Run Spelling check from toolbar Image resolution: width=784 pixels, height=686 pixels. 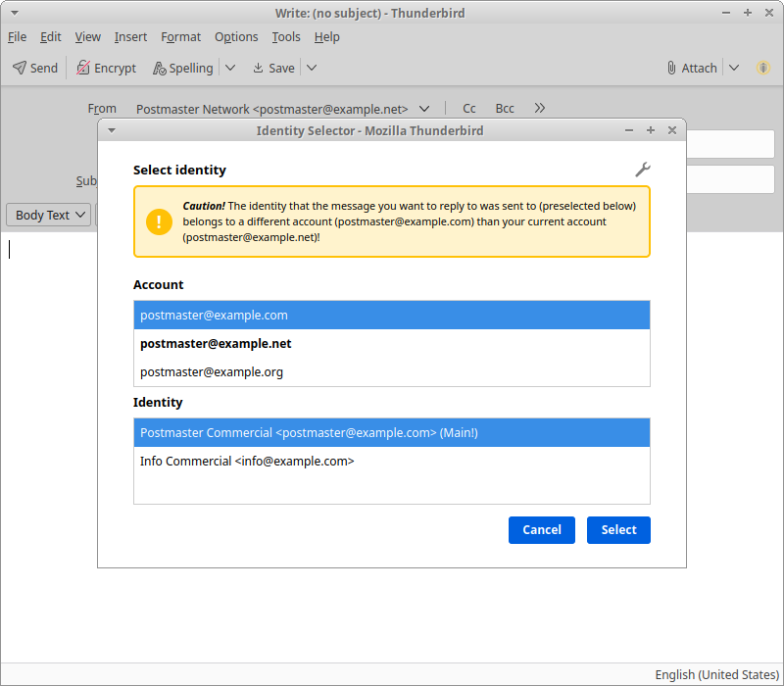tap(183, 68)
